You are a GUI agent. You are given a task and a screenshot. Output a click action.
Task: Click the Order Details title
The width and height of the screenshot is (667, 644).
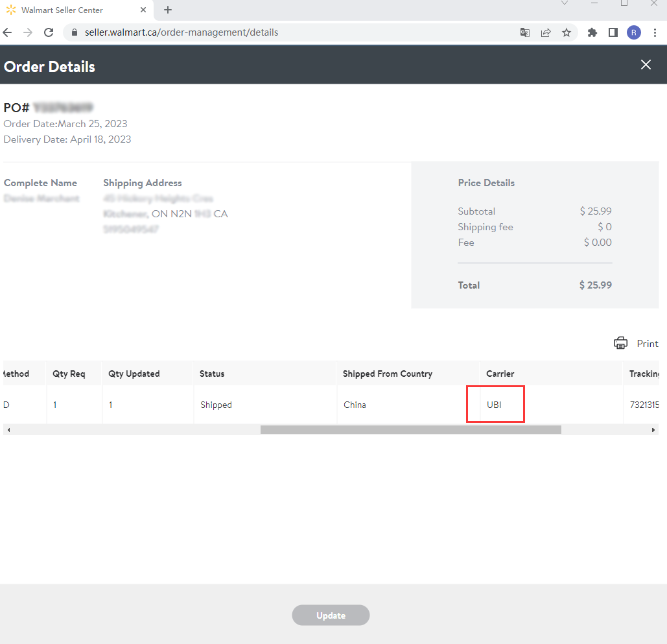pyautogui.click(x=49, y=67)
